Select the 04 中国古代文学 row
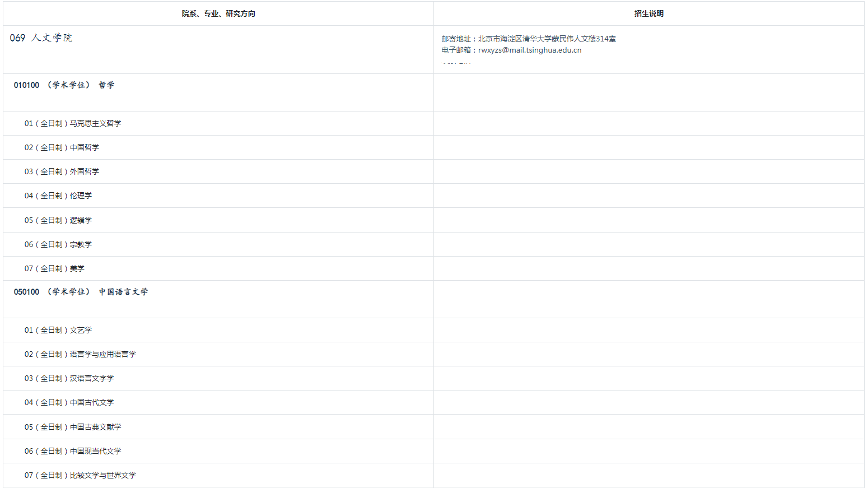868x488 pixels. click(69, 402)
